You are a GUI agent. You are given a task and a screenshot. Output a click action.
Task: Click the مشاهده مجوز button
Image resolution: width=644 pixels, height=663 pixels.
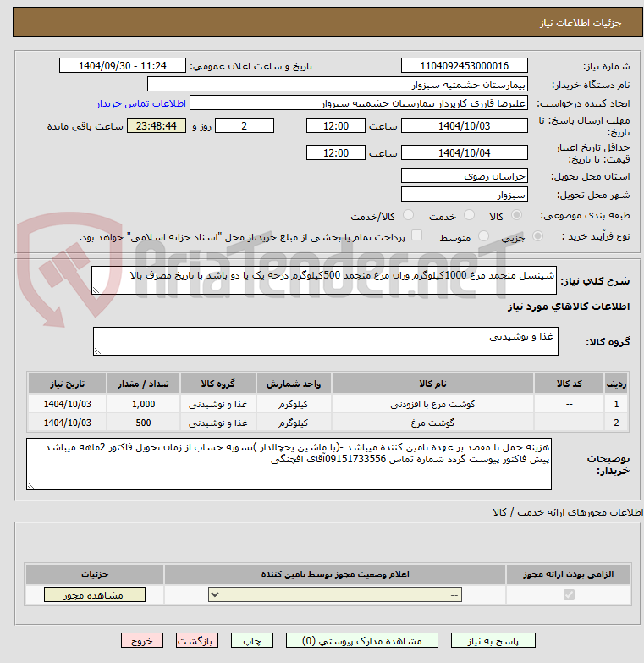pyautogui.click(x=95, y=595)
